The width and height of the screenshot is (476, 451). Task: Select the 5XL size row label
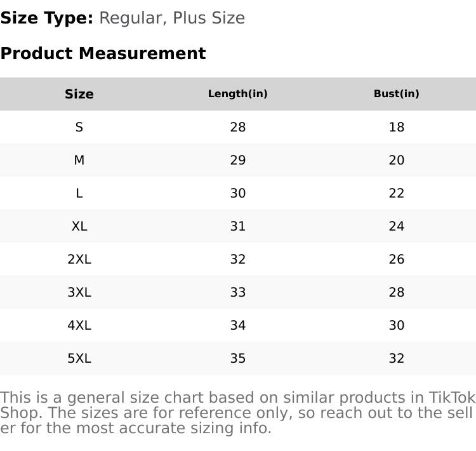click(x=79, y=358)
